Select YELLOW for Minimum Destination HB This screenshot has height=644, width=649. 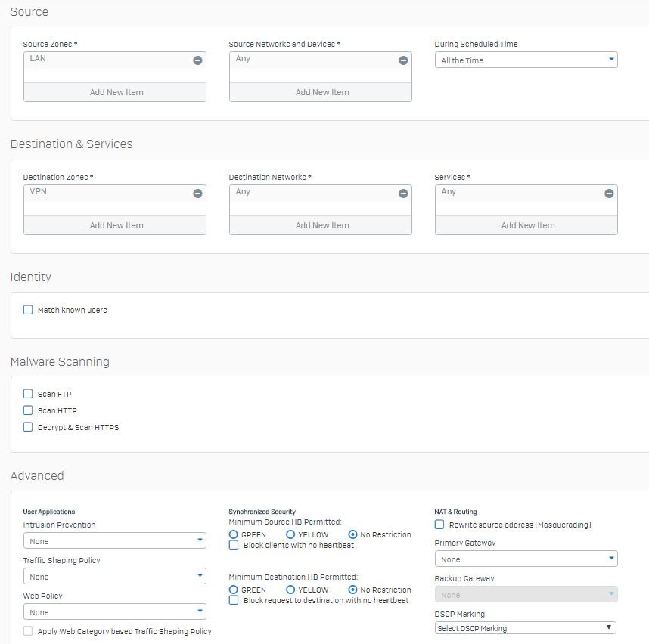(290, 590)
